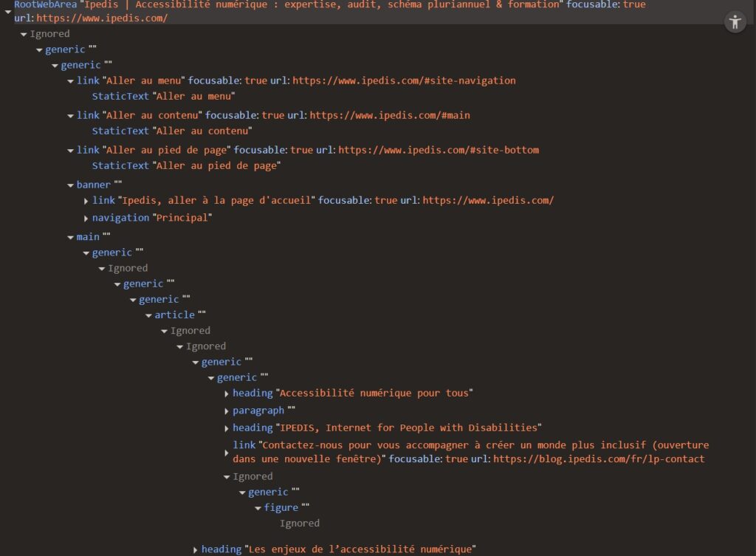Collapse the main node
Viewport: 756px width, 556px height.
click(70, 236)
